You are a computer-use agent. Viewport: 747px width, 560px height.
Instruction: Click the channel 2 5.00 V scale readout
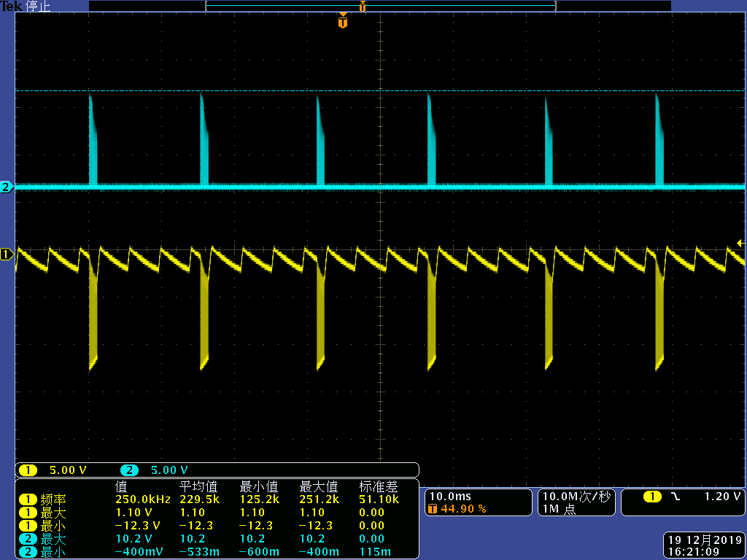click(x=169, y=470)
